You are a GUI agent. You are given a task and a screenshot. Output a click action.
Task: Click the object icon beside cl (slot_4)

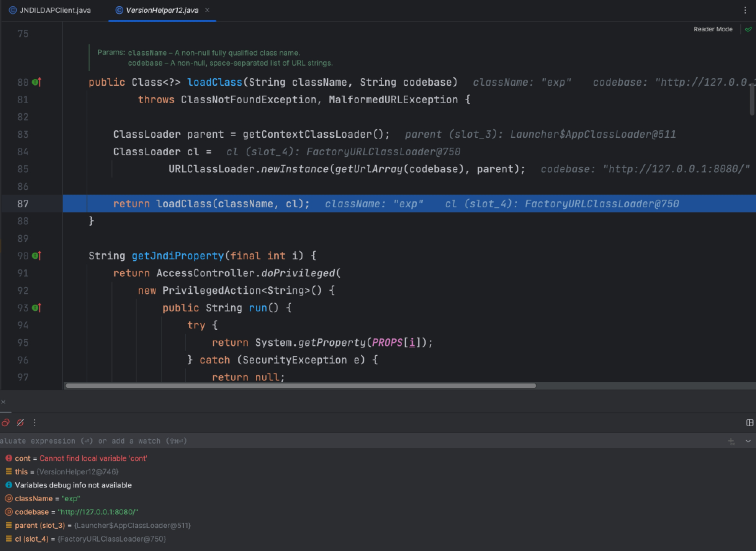[9, 539]
